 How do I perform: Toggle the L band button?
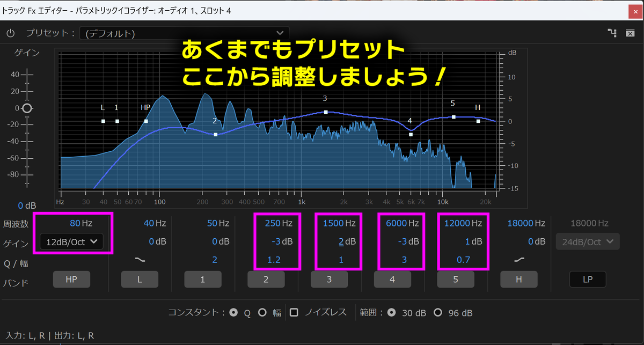tap(140, 280)
